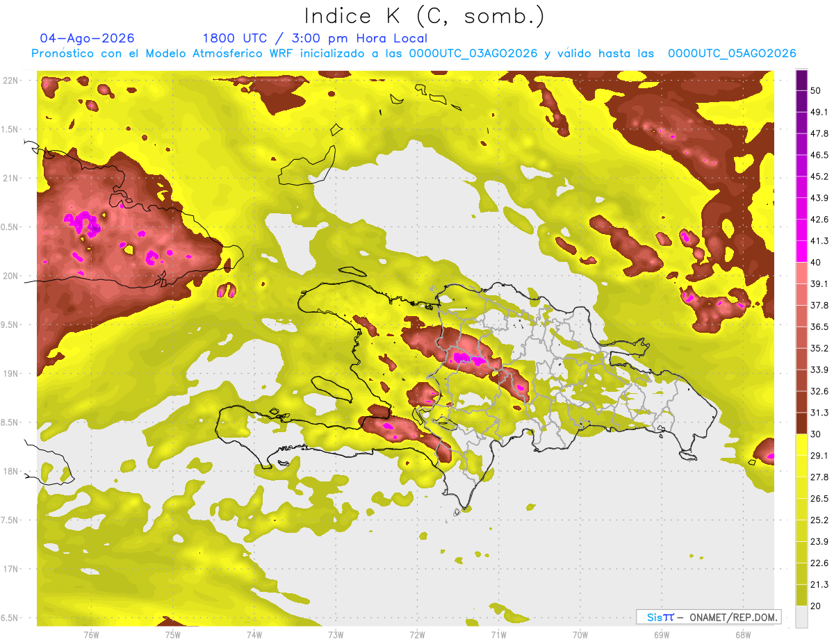This screenshot has height=644, width=834.
Task: Pick the magenta colorbar segment between 40 and 41.3
Action: [x=801, y=251]
